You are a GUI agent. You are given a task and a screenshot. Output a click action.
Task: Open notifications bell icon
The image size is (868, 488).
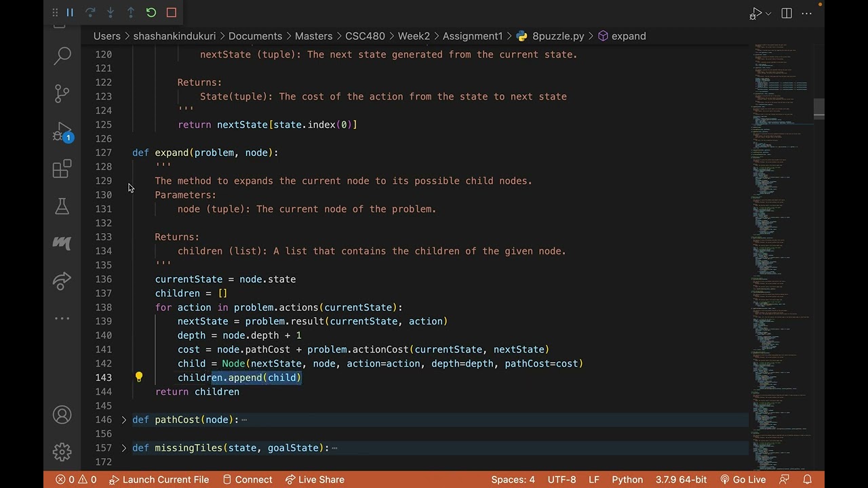point(806,479)
